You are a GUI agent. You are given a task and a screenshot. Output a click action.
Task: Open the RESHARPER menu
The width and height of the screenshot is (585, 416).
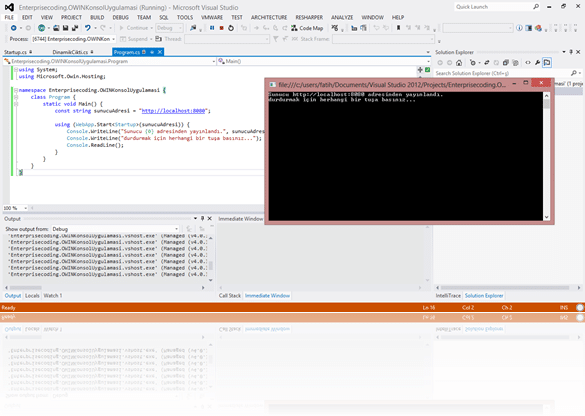[309, 18]
